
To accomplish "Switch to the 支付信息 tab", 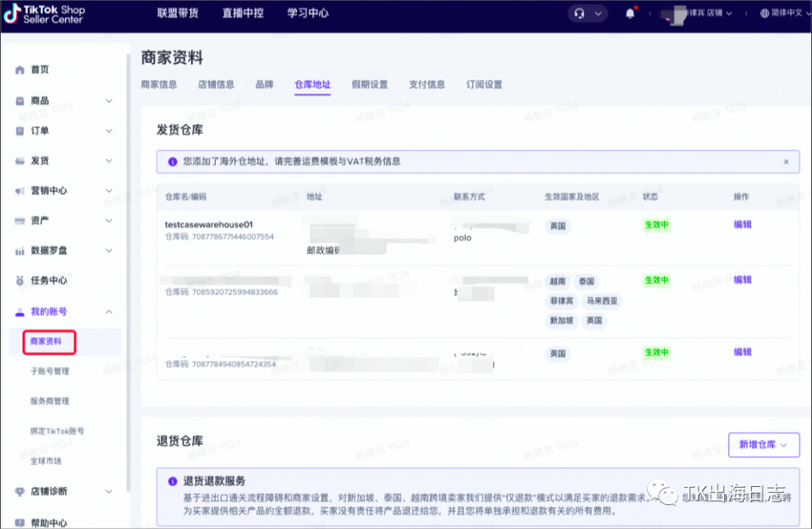I will click(427, 84).
